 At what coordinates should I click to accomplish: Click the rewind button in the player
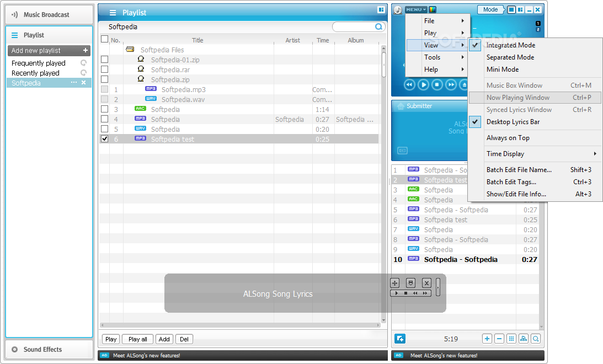click(x=409, y=84)
